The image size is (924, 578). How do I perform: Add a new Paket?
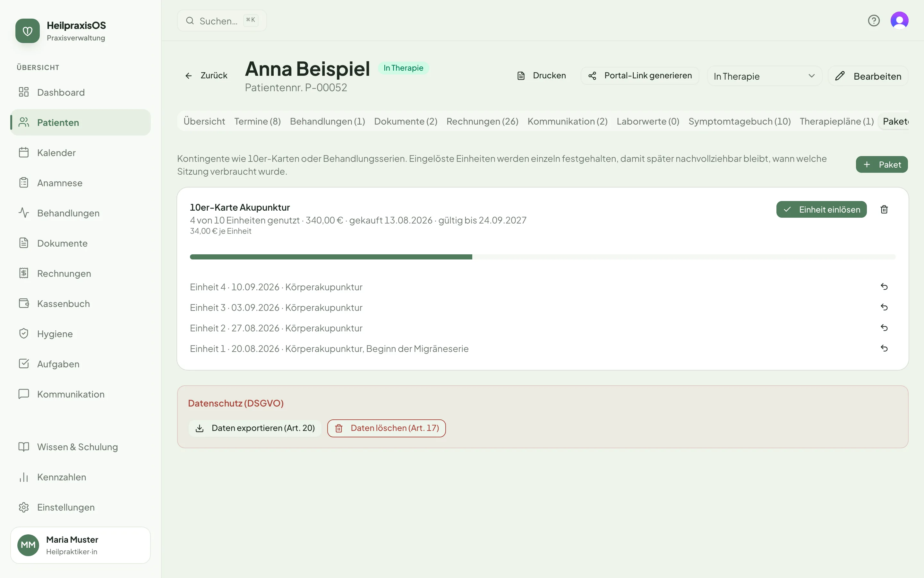click(x=882, y=164)
